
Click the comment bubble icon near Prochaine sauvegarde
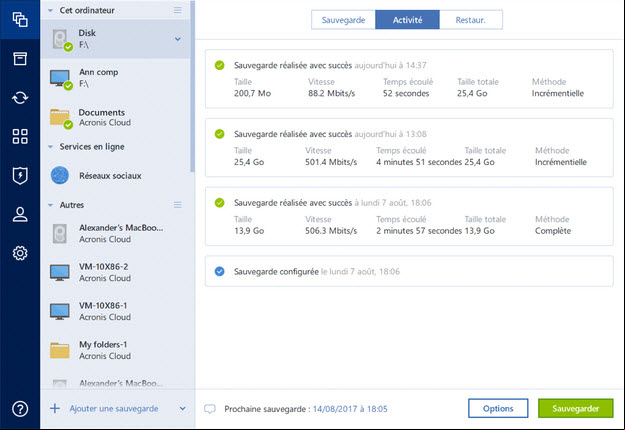pyautogui.click(x=210, y=409)
